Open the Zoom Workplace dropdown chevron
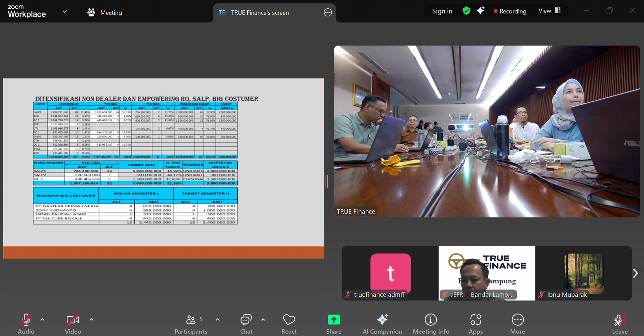The width and height of the screenshot is (644, 336). point(65,12)
